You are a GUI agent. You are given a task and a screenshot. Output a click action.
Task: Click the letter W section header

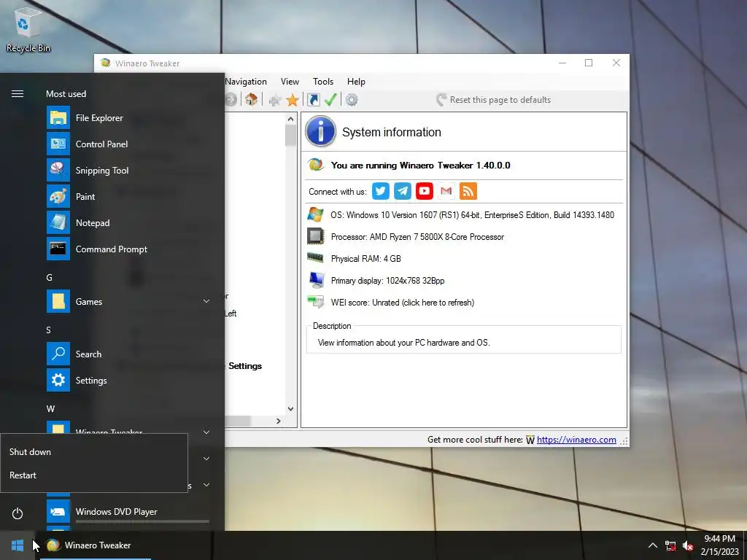coord(50,408)
